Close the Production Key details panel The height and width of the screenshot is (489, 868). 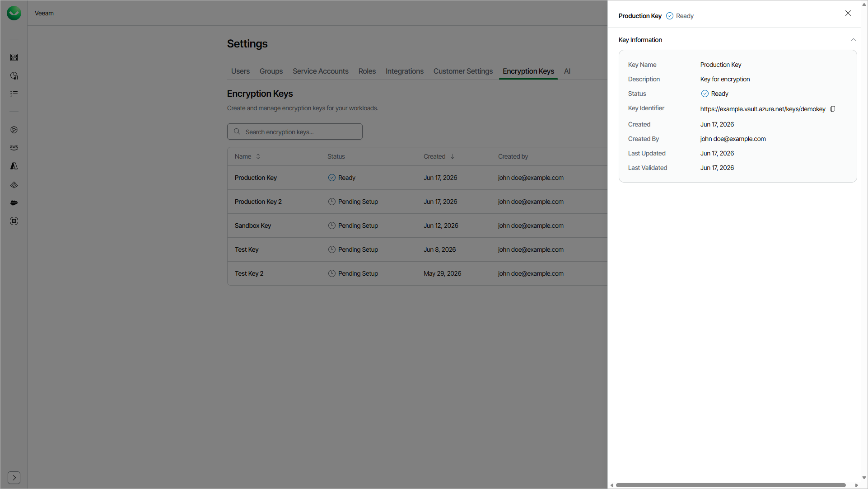point(848,13)
